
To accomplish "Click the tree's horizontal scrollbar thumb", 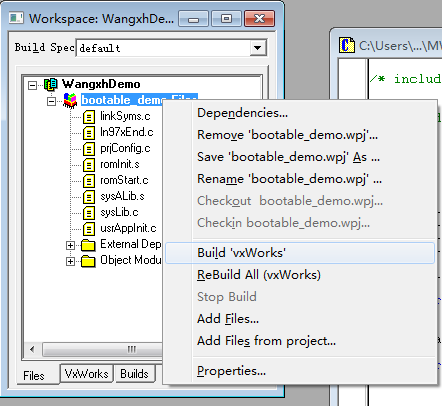I will click(x=103, y=349).
